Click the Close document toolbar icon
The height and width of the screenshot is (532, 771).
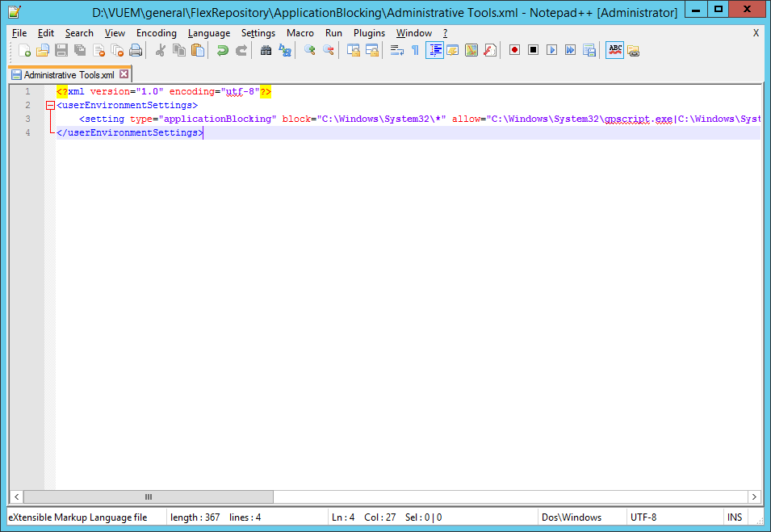click(x=98, y=50)
